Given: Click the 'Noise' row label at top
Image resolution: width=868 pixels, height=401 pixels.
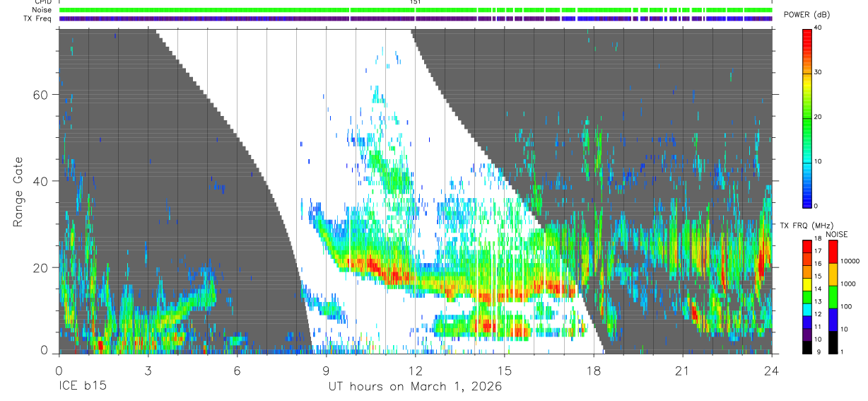Looking at the screenshot, I should pyautogui.click(x=42, y=10).
